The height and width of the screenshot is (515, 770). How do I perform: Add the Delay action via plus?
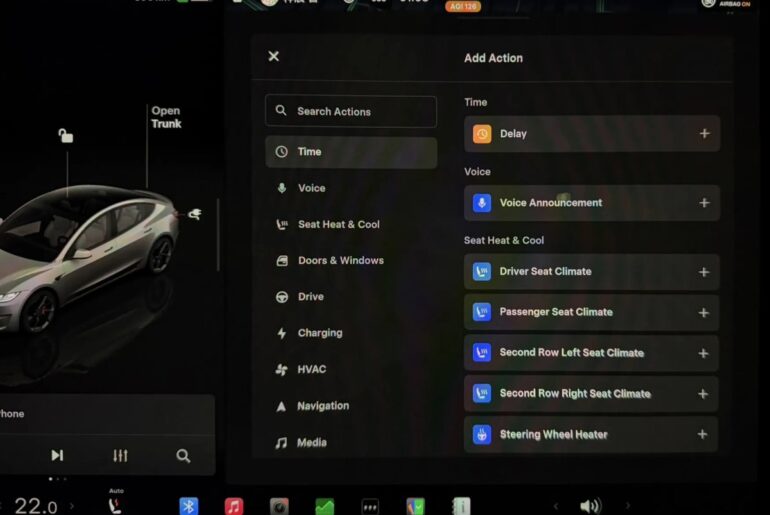(x=704, y=134)
